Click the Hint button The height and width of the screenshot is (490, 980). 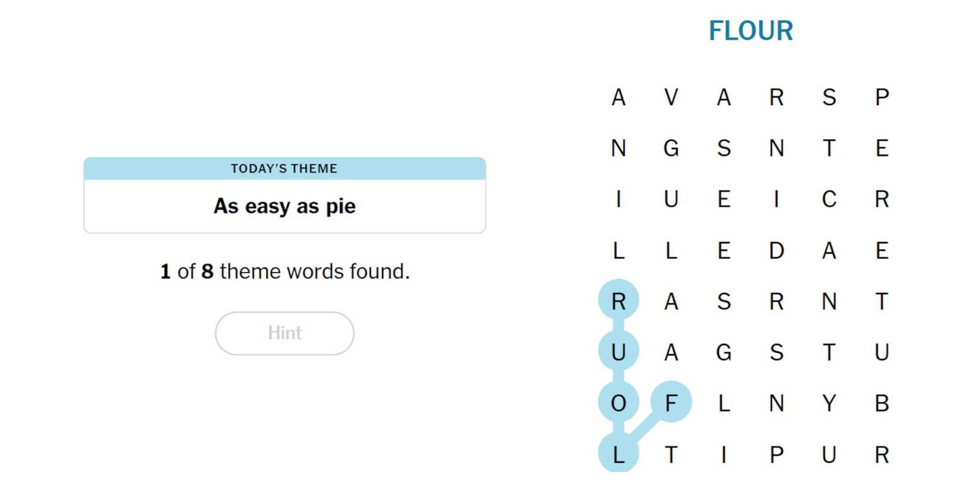click(284, 333)
